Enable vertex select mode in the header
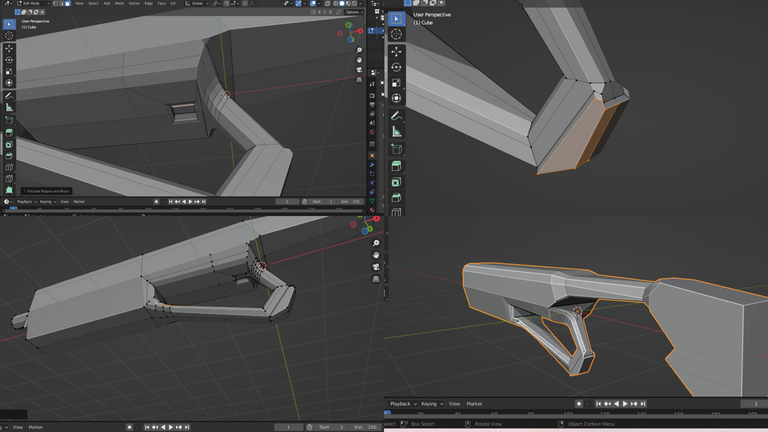 [x=55, y=3]
